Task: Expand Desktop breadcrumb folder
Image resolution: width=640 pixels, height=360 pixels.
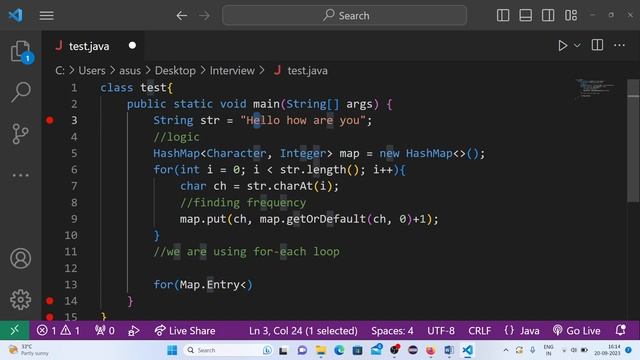Action: pyautogui.click(x=175, y=71)
